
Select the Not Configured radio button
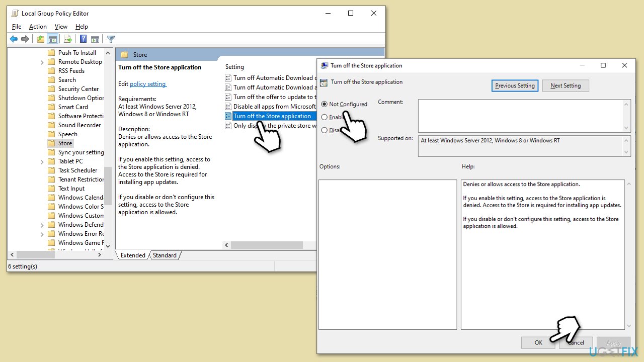tap(325, 104)
